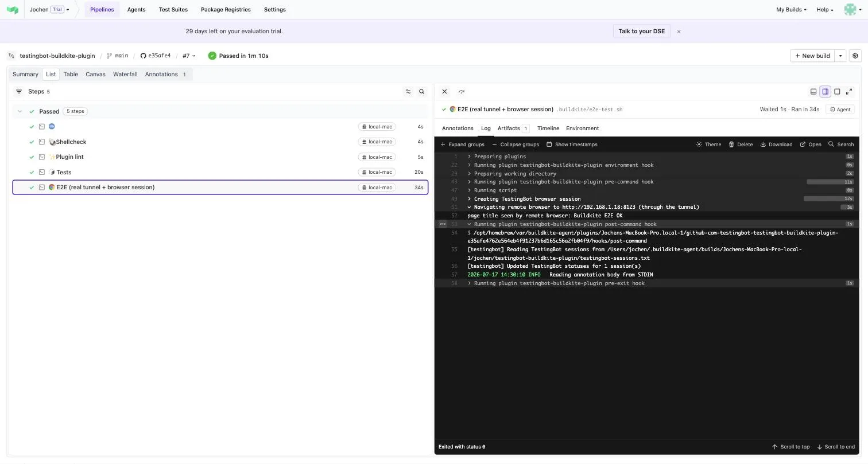
Task: Open steps view options sliders icon
Action: (408, 92)
